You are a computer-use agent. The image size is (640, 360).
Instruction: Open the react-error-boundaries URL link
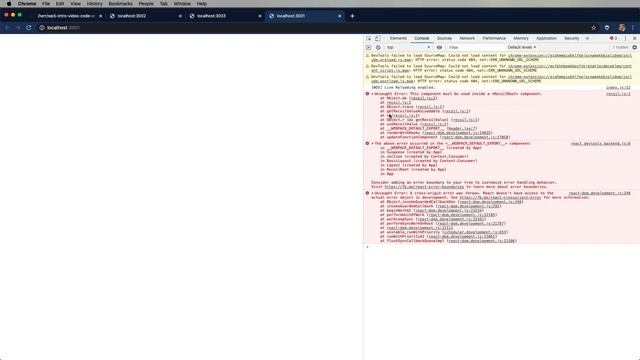point(424,187)
